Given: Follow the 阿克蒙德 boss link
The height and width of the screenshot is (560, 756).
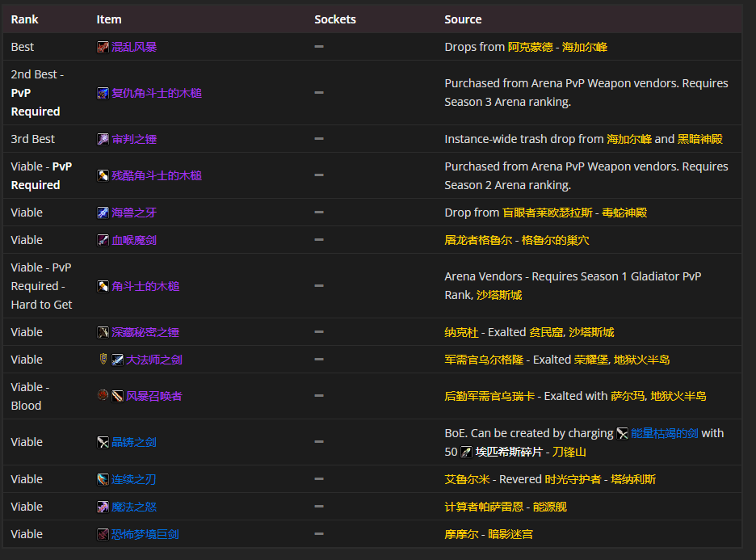Looking at the screenshot, I should click(530, 47).
